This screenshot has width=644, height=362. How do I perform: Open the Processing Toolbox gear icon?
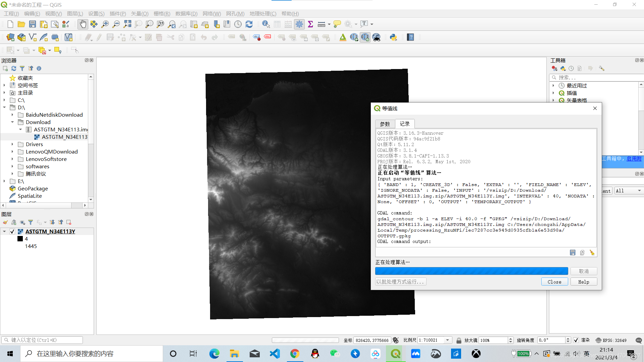[x=299, y=24]
